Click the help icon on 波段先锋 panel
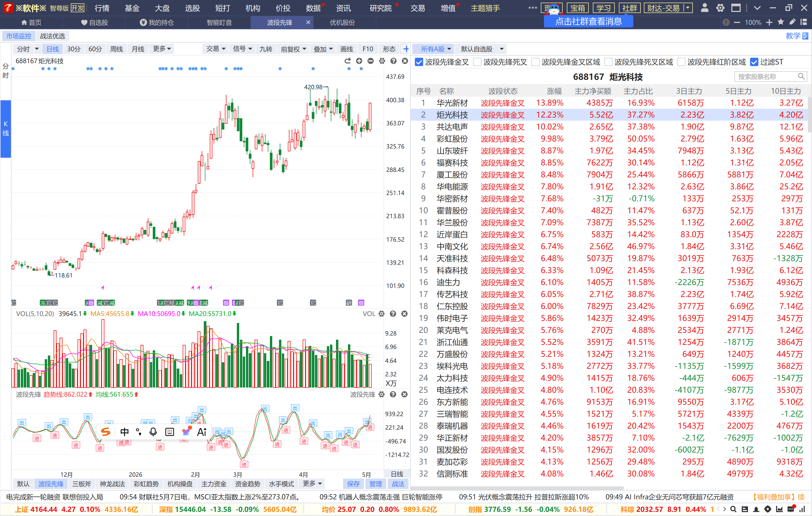 coord(393,394)
